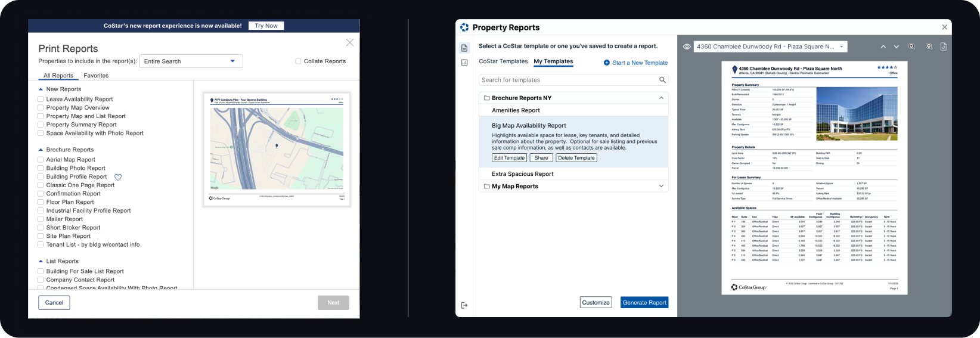Check Aerial Map Report
Image resolution: width=980 pixels, height=338 pixels.
point(41,160)
